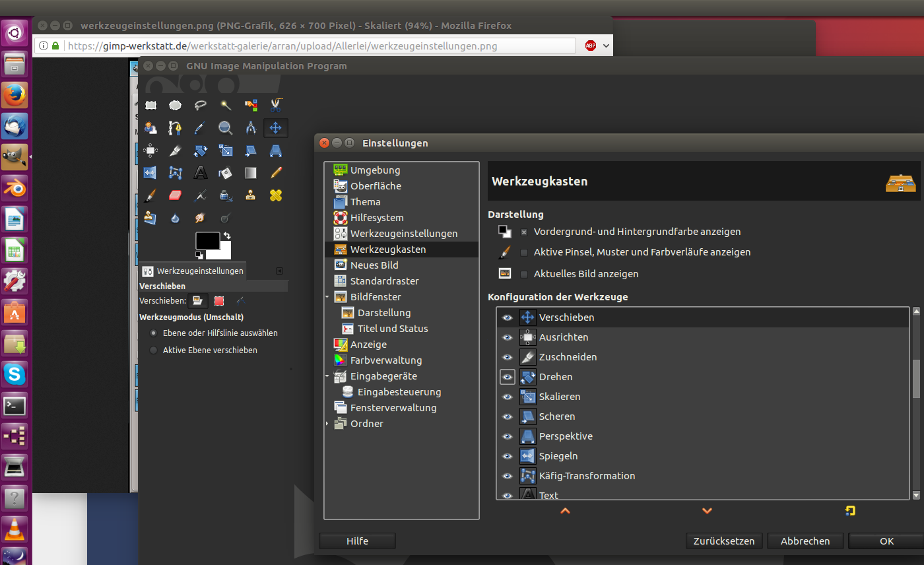
Task: Reset tool order with the yellow icon
Action: (x=850, y=511)
